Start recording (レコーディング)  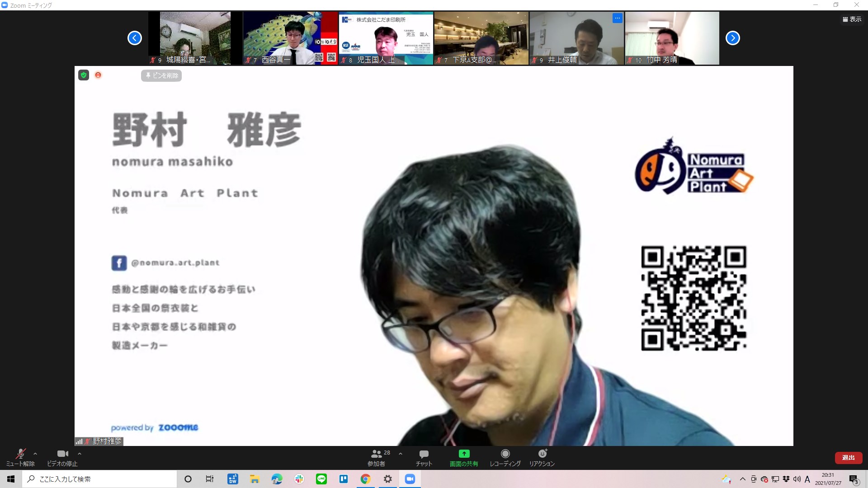pos(505,457)
